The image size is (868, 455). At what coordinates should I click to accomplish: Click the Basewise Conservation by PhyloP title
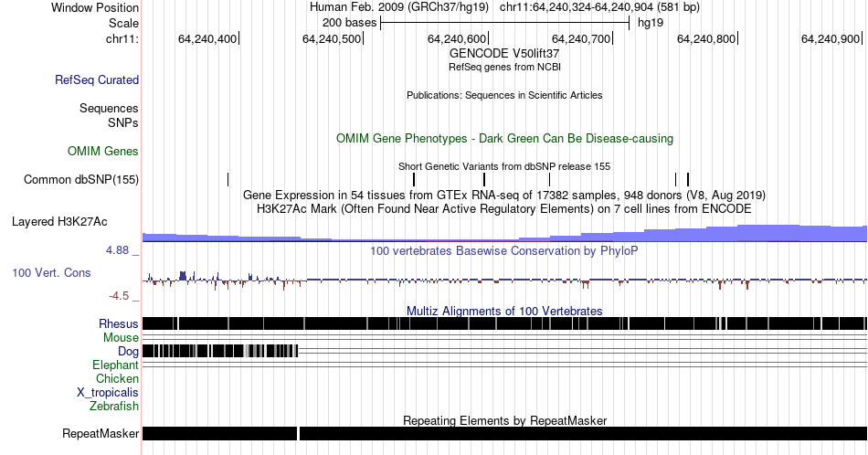coord(504,250)
